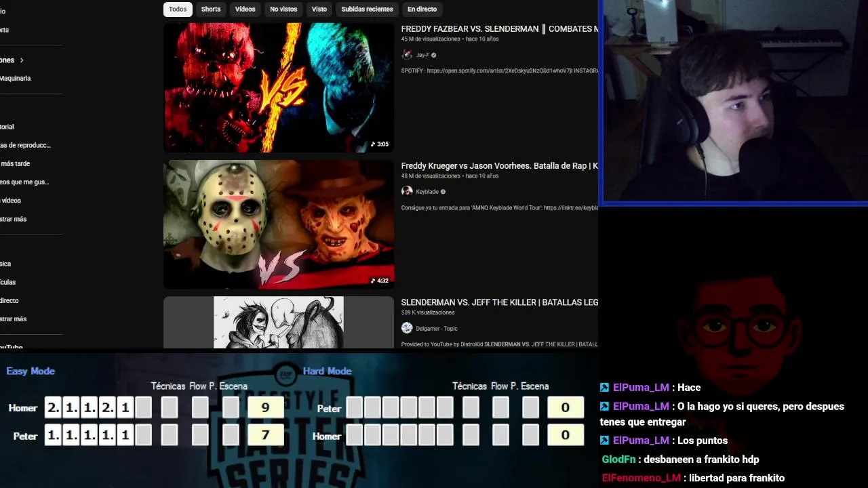Switch to the Vídeos filter chip
Viewport: 868px width, 488px height.
(245, 9)
